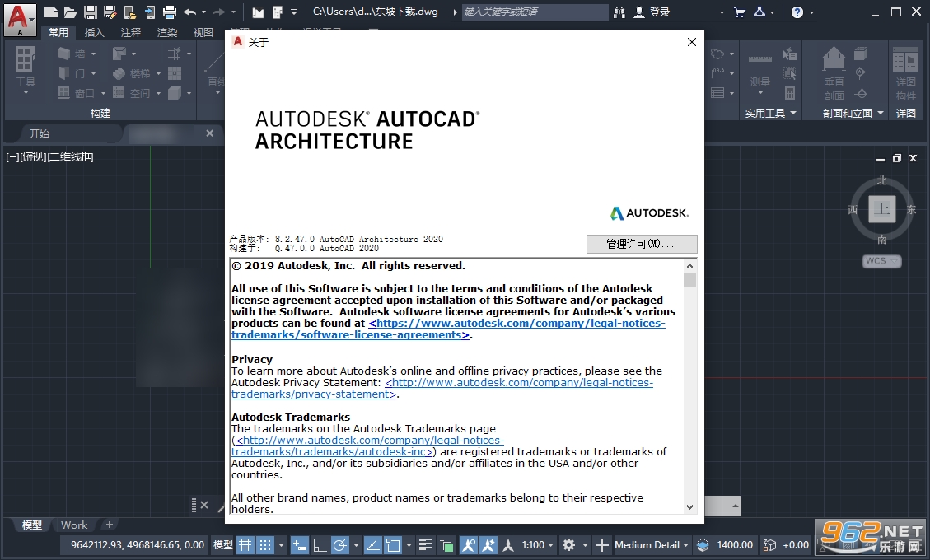Toggle snap mode in status bar
930x560 pixels.
pos(265,544)
